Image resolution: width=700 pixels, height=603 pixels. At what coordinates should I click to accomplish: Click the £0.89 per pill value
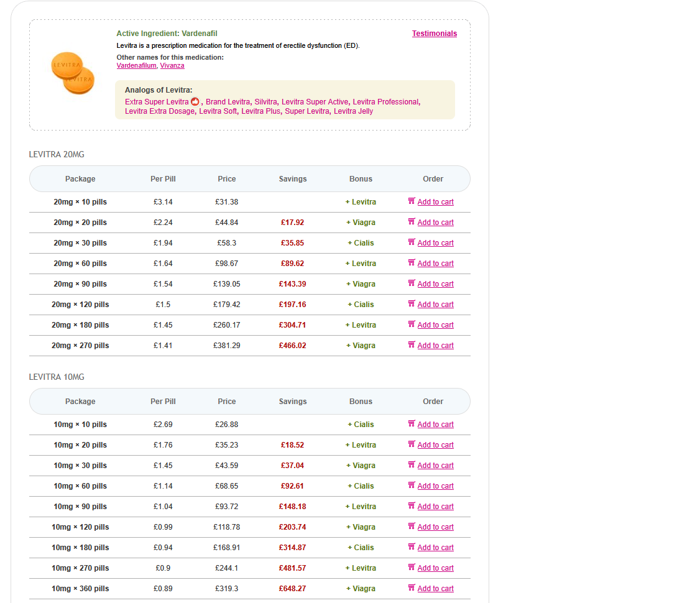(163, 589)
